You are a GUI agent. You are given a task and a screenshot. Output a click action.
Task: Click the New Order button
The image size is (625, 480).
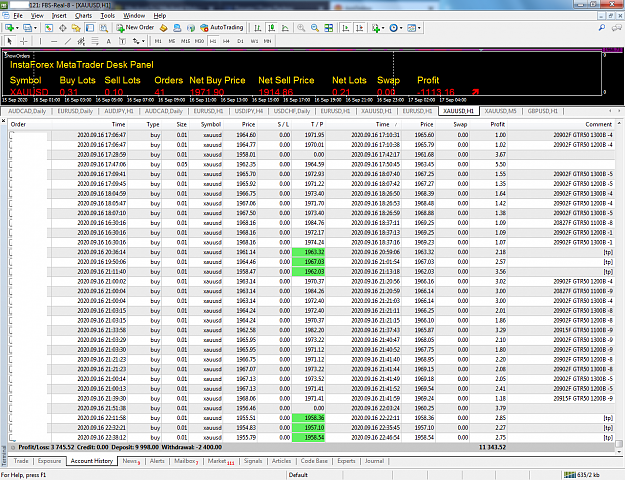135,28
